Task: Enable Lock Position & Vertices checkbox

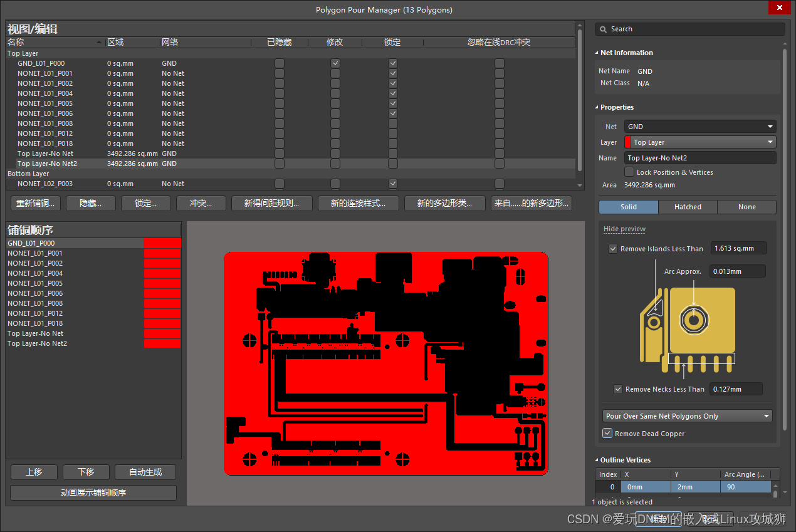Action: click(x=629, y=172)
